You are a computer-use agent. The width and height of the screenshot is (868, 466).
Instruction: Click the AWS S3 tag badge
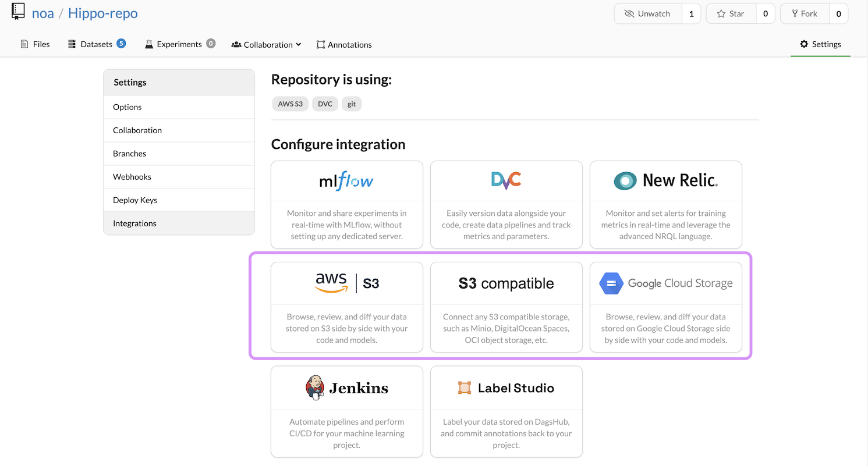(290, 104)
